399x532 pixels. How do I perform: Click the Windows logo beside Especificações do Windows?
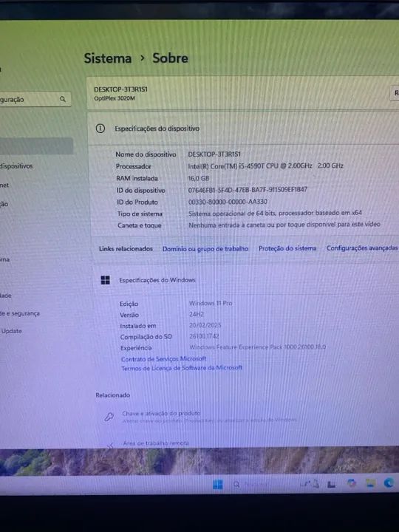105,280
